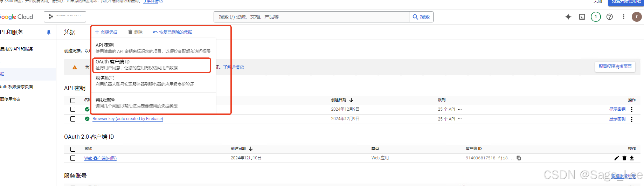Click 显示密钥 for Browser key row

pyautogui.click(x=617, y=119)
